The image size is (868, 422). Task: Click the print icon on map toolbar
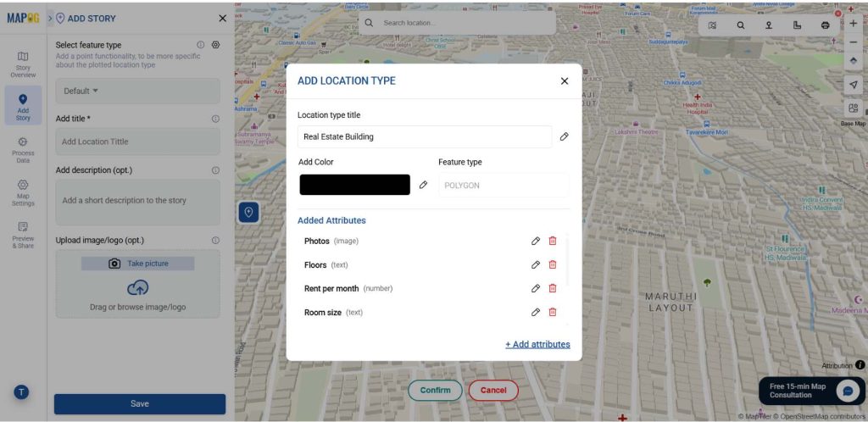pyautogui.click(x=826, y=25)
